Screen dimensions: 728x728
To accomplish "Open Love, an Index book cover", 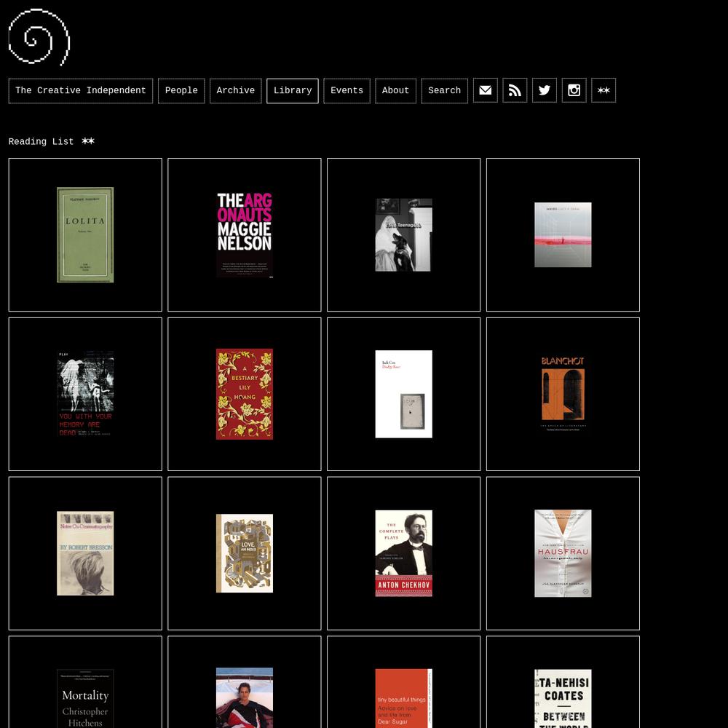I will coord(245,553).
